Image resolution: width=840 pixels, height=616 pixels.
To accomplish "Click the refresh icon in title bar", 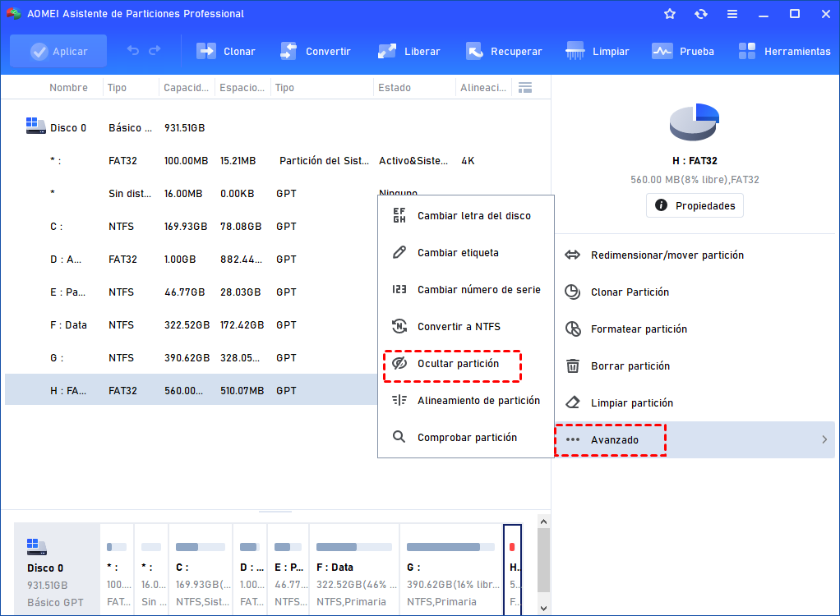I will point(701,14).
